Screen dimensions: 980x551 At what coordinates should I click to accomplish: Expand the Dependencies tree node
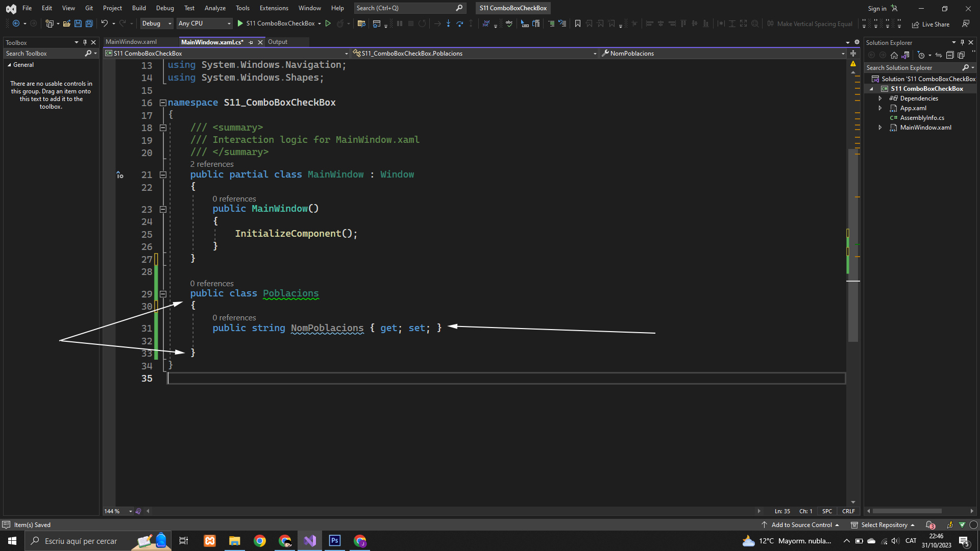tap(880, 98)
